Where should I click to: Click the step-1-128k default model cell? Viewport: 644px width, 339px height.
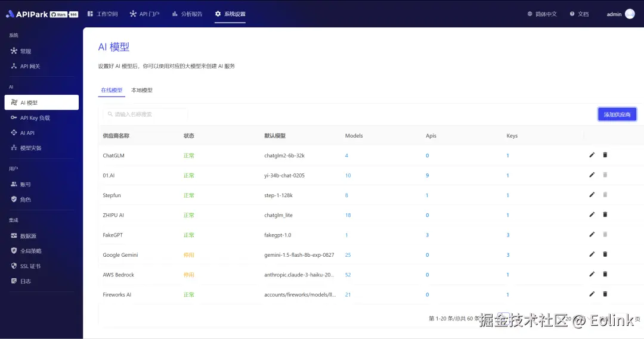pyautogui.click(x=278, y=195)
